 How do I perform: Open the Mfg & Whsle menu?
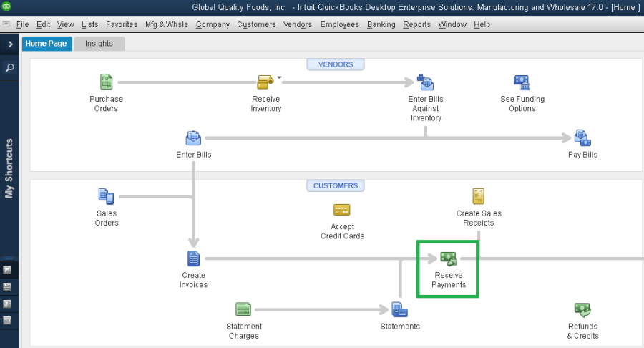click(x=166, y=24)
